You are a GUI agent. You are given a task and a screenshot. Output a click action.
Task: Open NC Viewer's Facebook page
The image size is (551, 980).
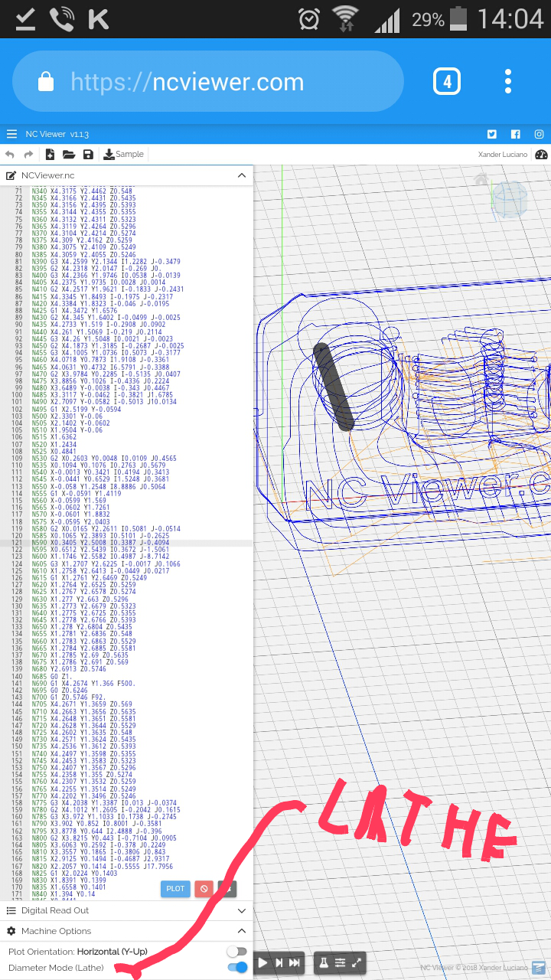[516, 134]
